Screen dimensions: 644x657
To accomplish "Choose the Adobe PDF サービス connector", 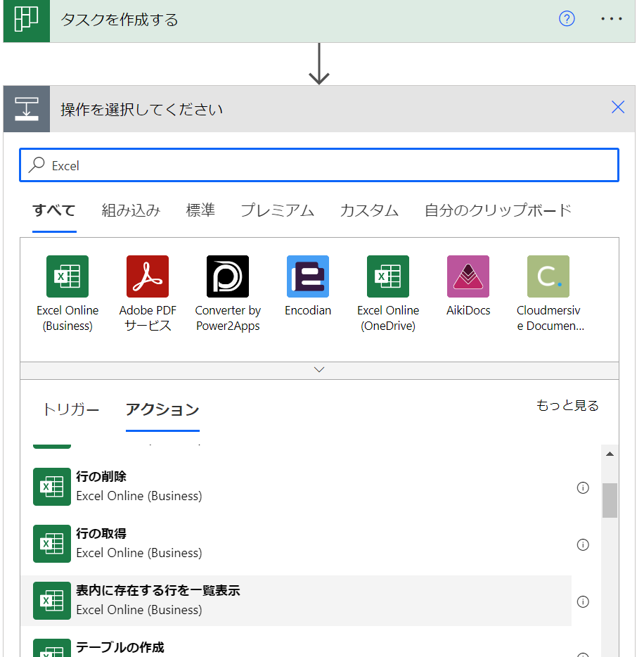I will (148, 293).
